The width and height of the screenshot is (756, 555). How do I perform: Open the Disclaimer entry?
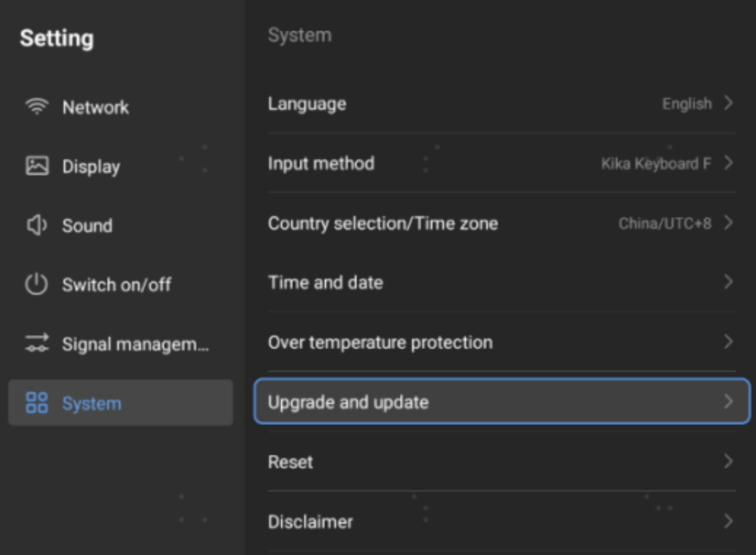(502, 522)
